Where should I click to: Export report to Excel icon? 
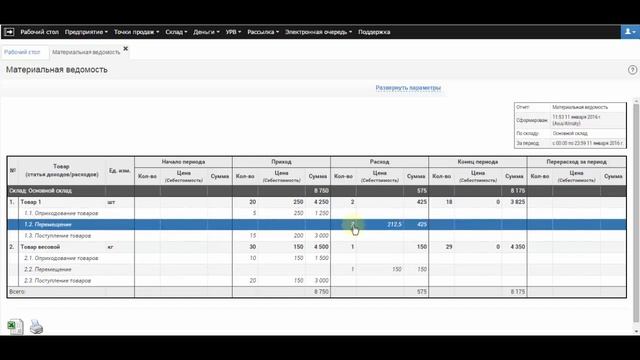click(x=16, y=327)
